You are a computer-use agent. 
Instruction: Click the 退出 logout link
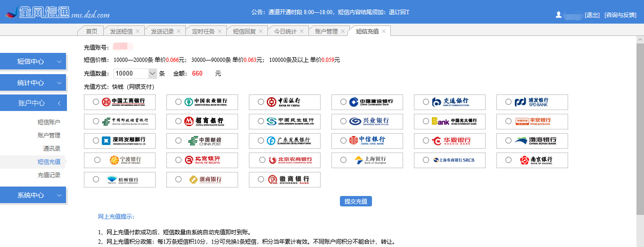[592, 15]
